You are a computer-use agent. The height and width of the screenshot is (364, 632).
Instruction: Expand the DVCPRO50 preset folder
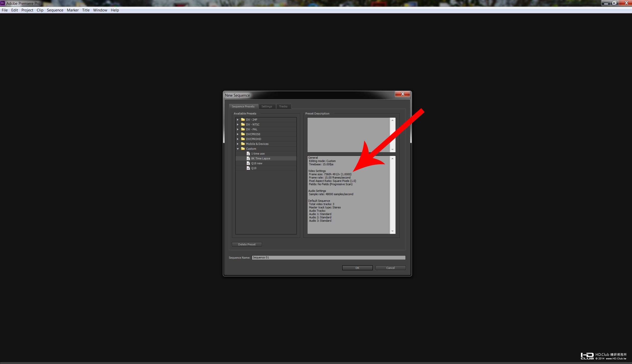tap(238, 134)
